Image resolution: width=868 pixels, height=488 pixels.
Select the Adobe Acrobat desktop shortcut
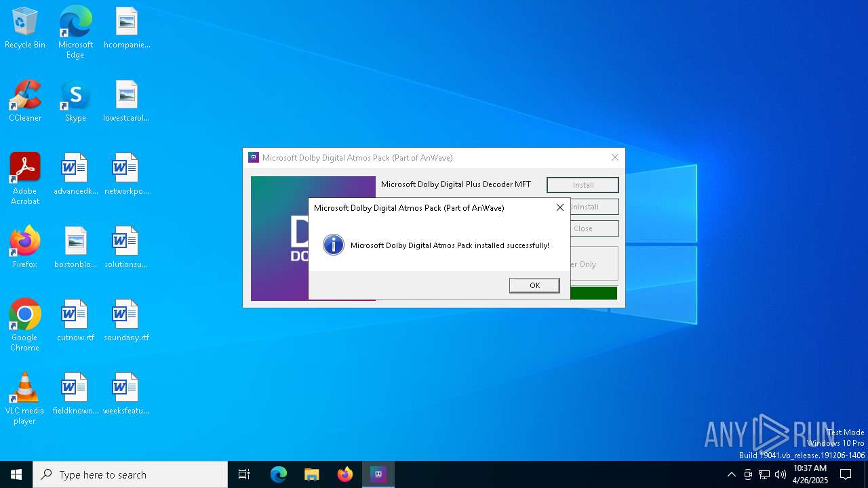pyautogui.click(x=25, y=179)
